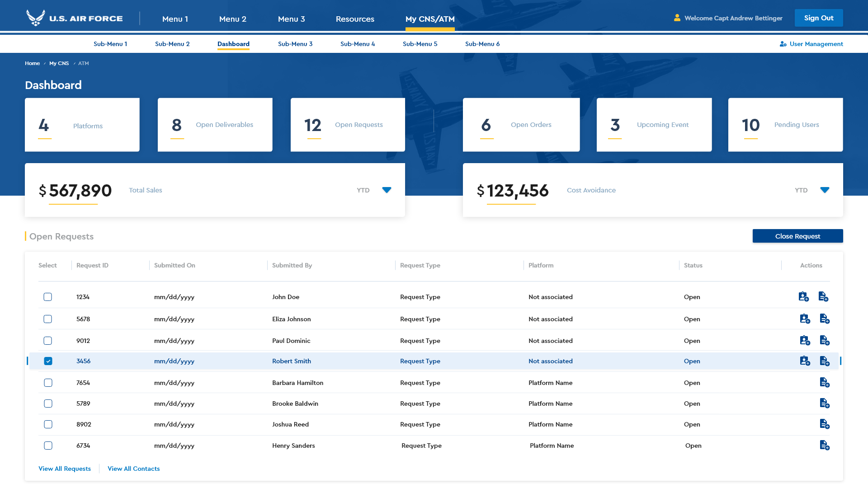Open the Resources menu

point(355,19)
